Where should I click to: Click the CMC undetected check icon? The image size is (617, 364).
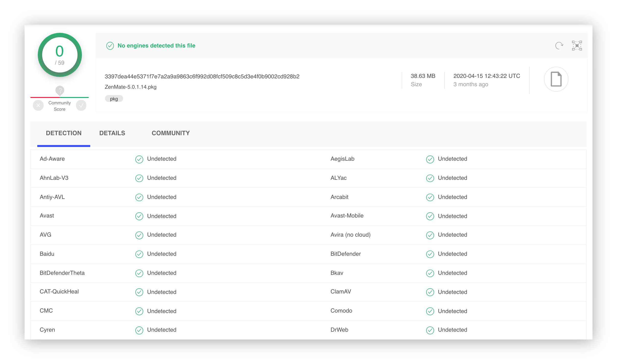coord(139,311)
